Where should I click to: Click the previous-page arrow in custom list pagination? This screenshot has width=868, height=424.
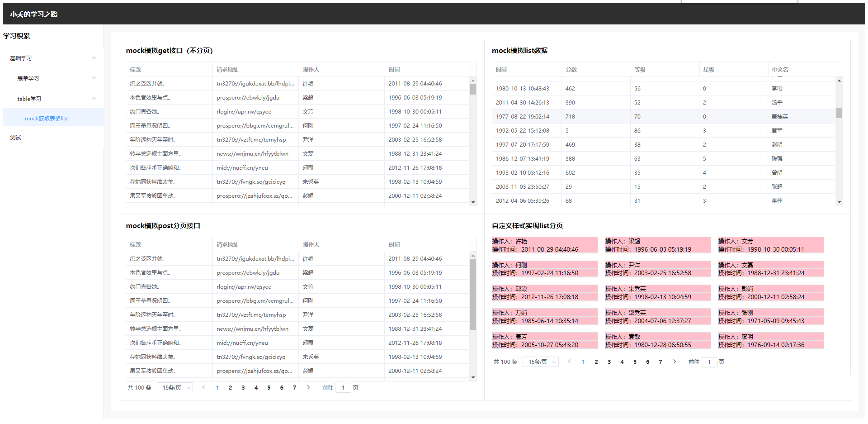(569, 362)
